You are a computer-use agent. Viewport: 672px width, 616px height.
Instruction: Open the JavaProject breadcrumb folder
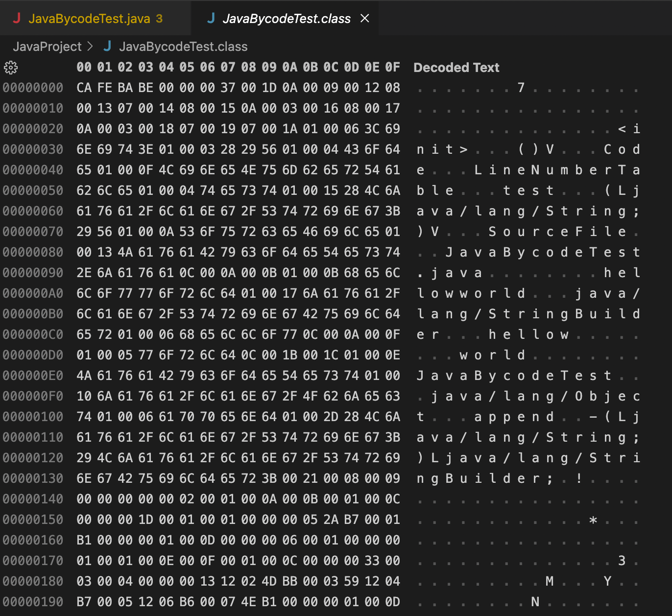tap(47, 47)
